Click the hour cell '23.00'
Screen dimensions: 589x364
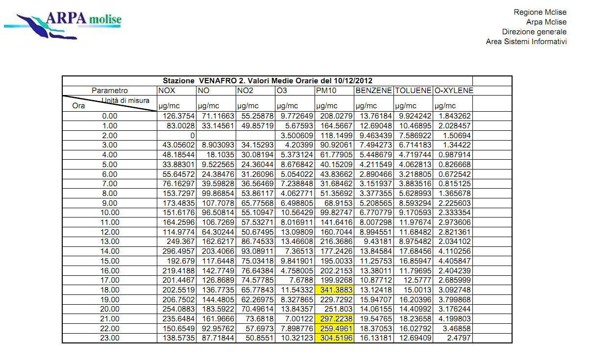pos(110,339)
